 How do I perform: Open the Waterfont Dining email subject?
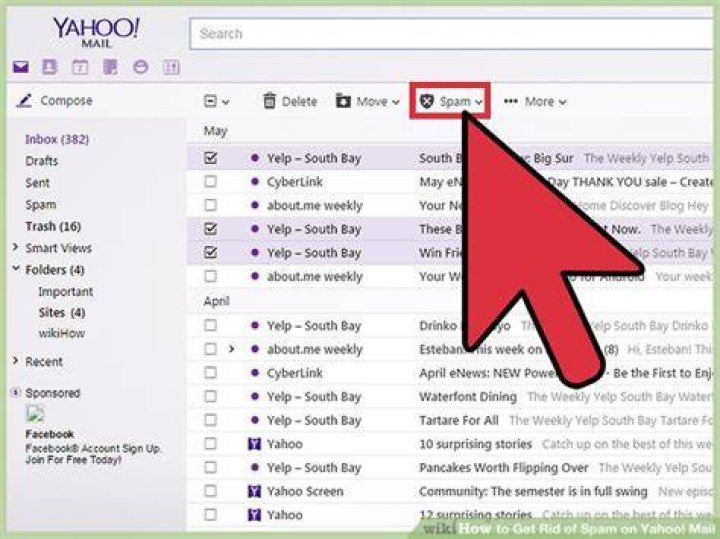(x=468, y=397)
